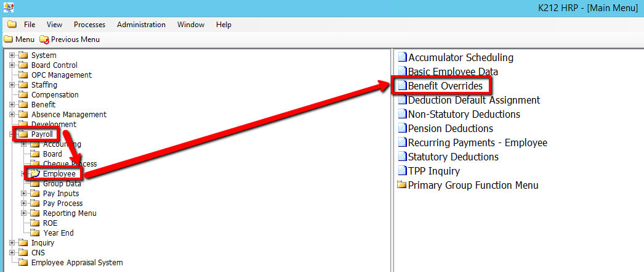Image resolution: width=644 pixels, height=272 pixels.
Task: Open the Administration menu
Action: point(141,25)
